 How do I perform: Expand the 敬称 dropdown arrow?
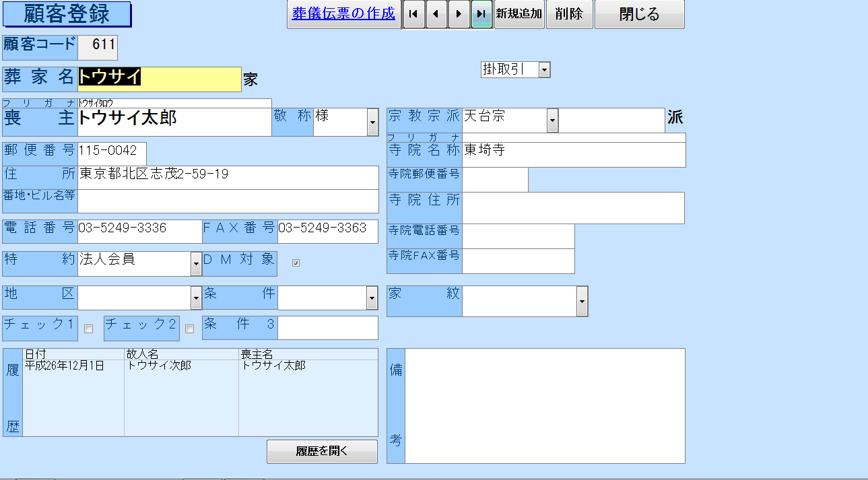tap(372, 123)
